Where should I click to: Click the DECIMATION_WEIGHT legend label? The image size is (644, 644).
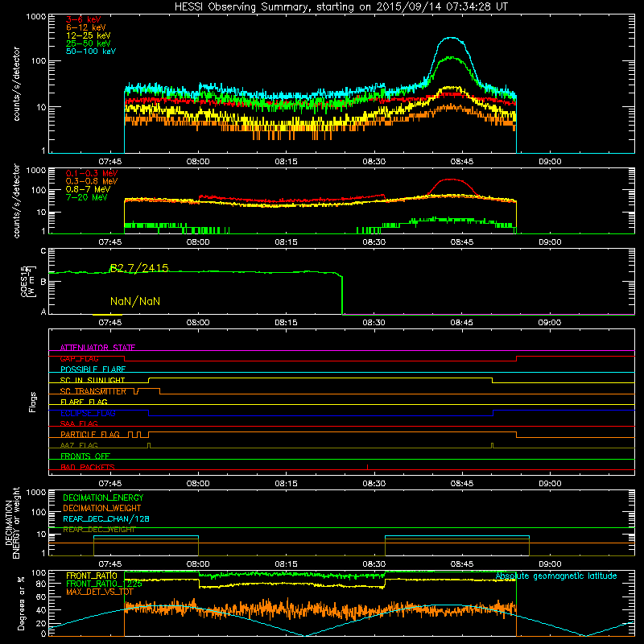102,508
